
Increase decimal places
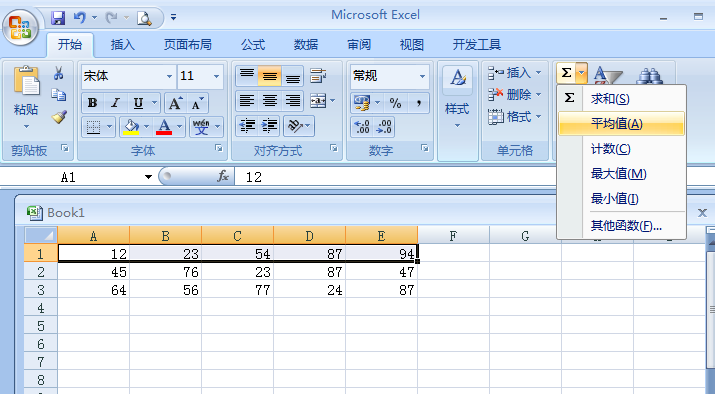[362, 127]
